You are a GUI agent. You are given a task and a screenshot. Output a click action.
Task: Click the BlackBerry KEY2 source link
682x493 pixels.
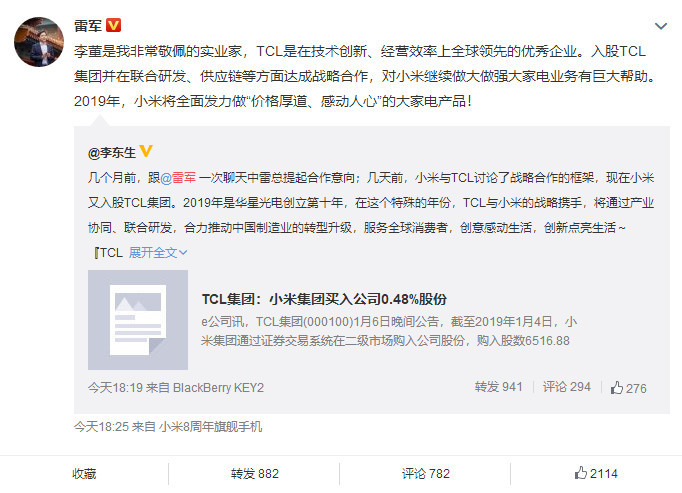(218, 388)
